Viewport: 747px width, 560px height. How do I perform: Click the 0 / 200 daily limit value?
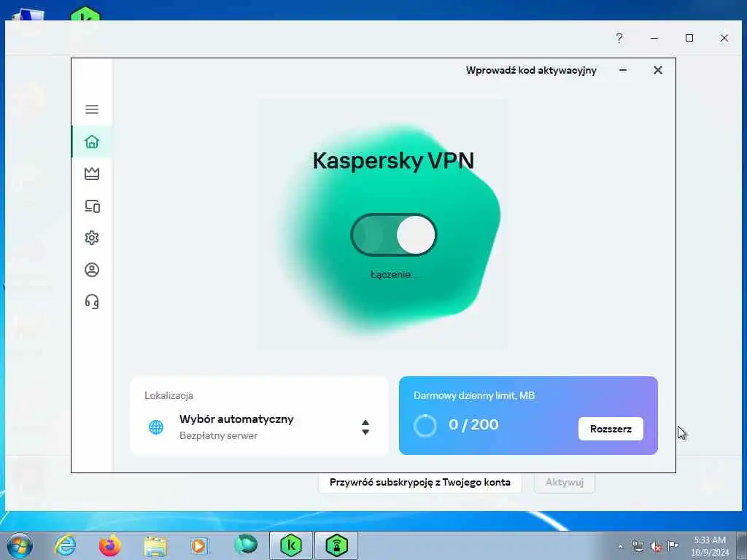(x=473, y=424)
